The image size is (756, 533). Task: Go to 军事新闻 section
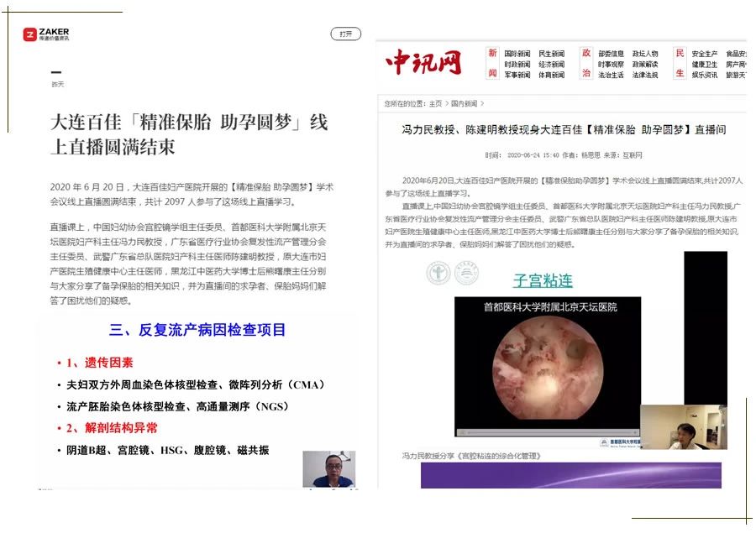[517, 76]
